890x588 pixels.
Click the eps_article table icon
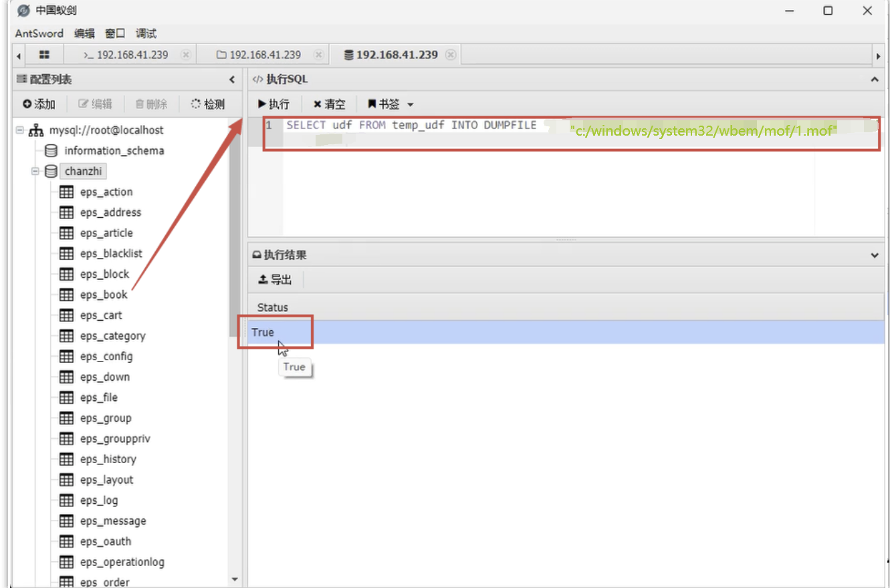[67, 233]
